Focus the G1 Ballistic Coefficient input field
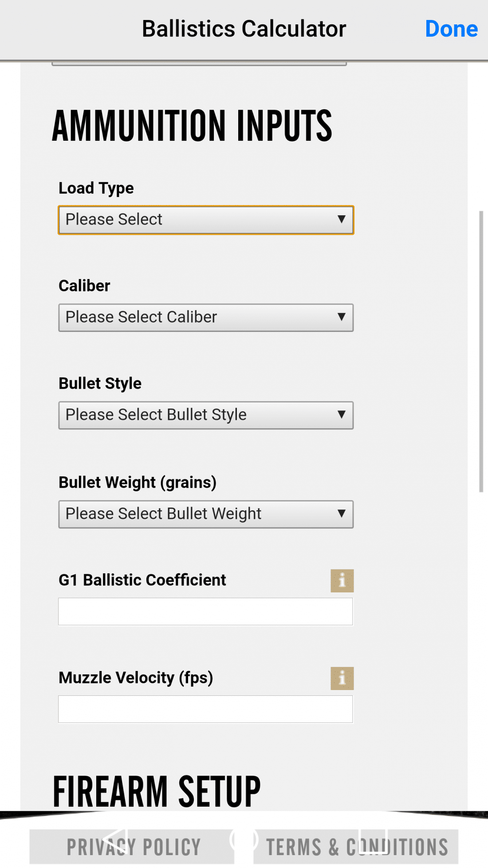Image resolution: width=488 pixels, height=868 pixels. tap(205, 612)
